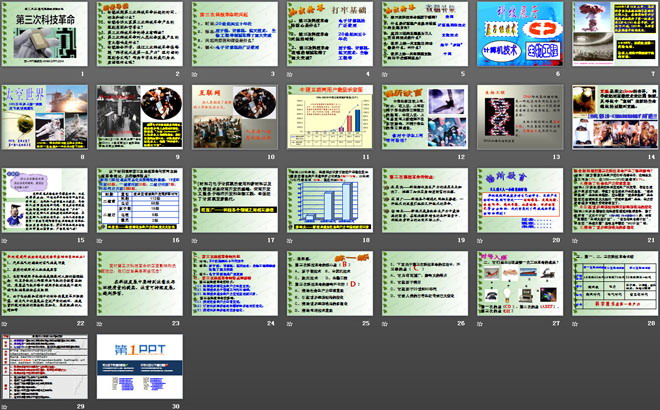This screenshot has height=410, width=660.
Task: Select slide 7 mushroom cloud thumbnail
Action: point(615,34)
